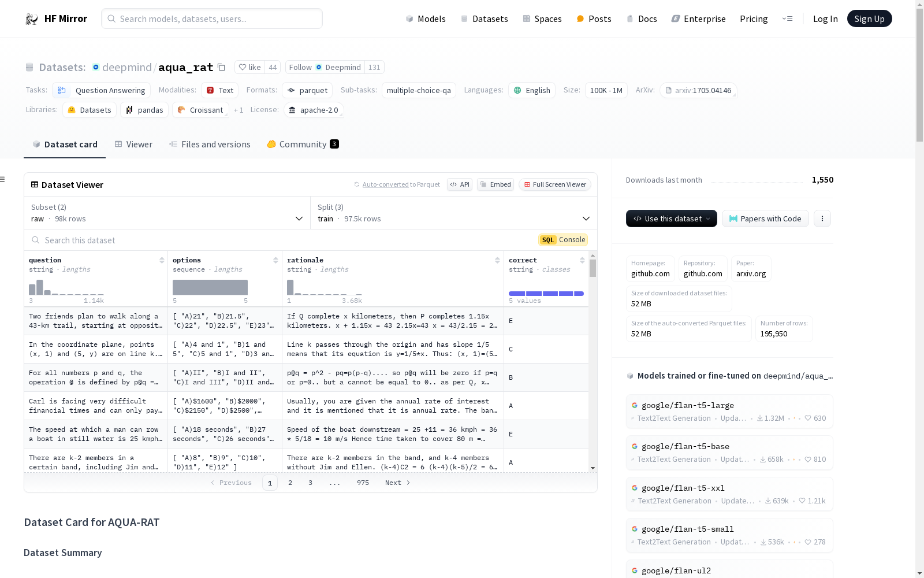The image size is (924, 578).
Task: Click the correct column class distribution bar
Action: (x=546, y=294)
